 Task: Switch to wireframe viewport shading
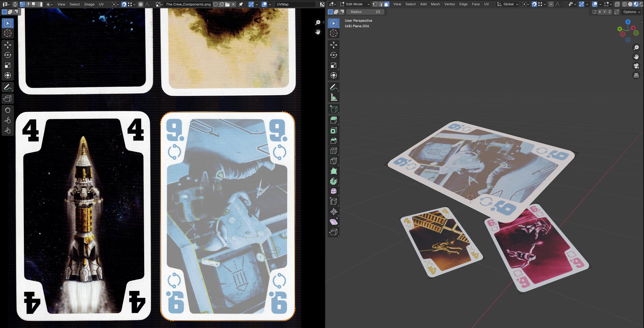coord(624,4)
